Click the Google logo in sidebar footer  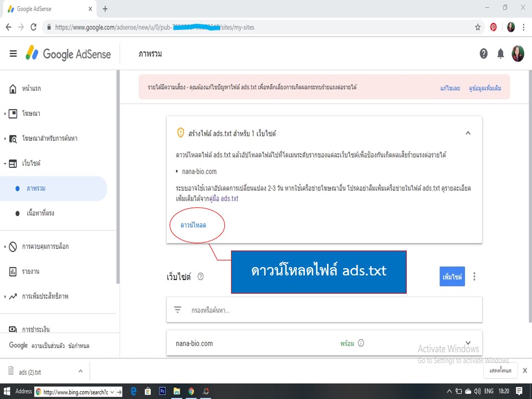pyautogui.click(x=18, y=345)
